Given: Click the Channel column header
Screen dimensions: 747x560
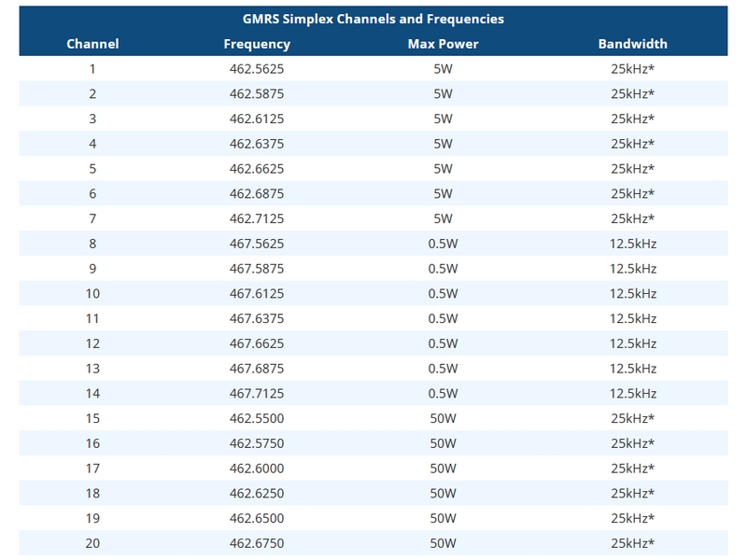Looking at the screenshot, I should [92, 44].
